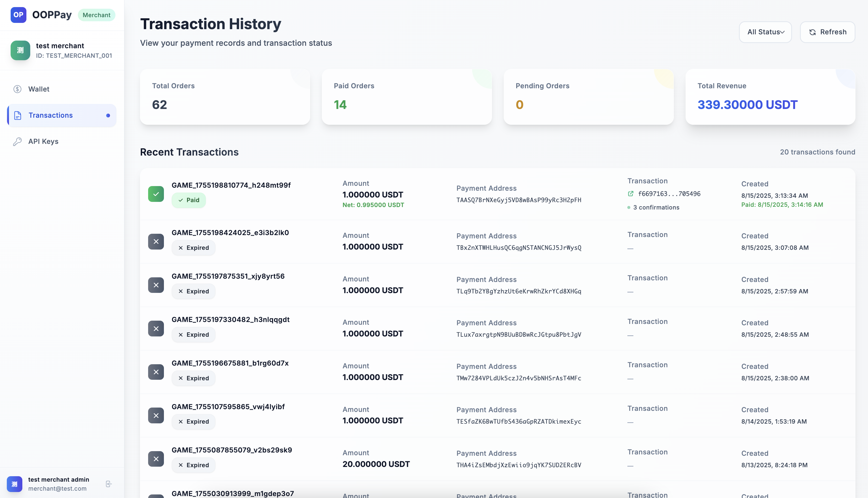Click the X icon for GAME_1755197330482 order
This screenshot has height=498, width=868.
pyautogui.click(x=156, y=328)
